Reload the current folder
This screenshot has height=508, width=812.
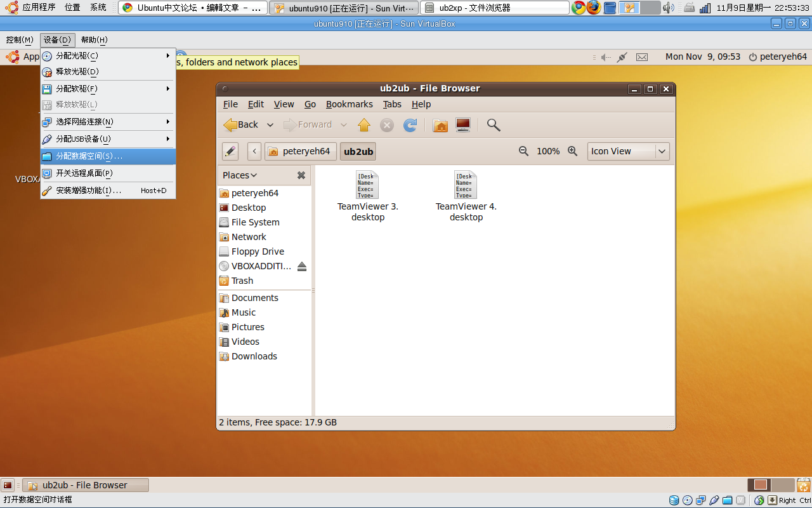(x=410, y=125)
